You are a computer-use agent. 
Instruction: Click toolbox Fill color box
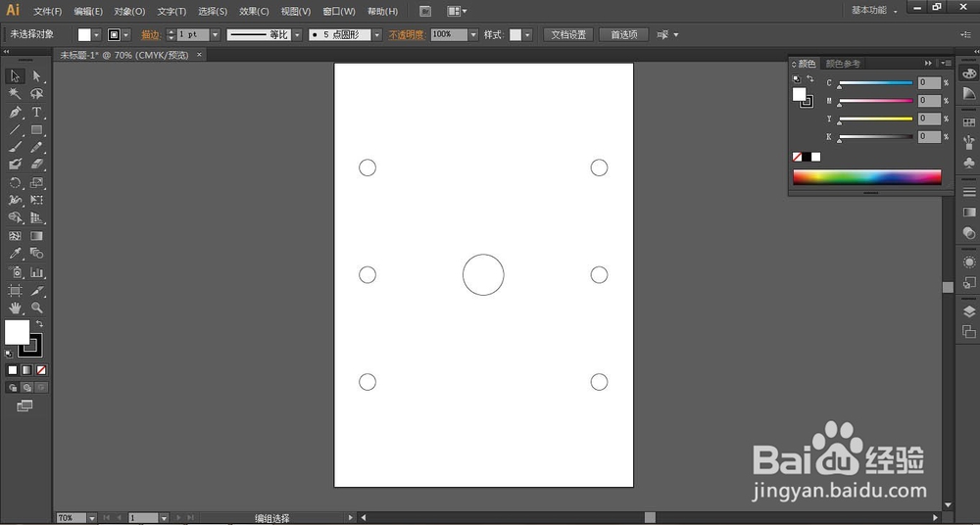coord(17,332)
